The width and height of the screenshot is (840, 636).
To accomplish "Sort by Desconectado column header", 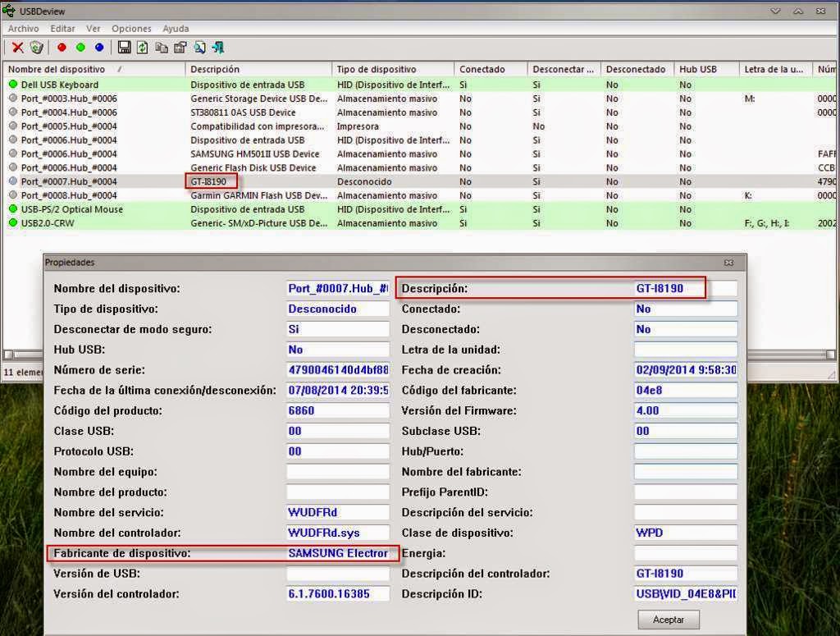I will pos(637,69).
